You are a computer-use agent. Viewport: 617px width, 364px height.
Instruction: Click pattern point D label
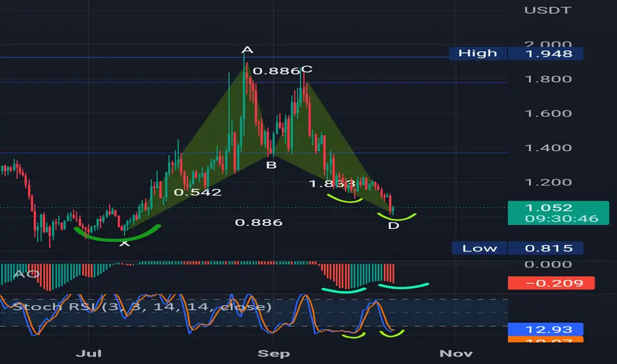tap(393, 226)
